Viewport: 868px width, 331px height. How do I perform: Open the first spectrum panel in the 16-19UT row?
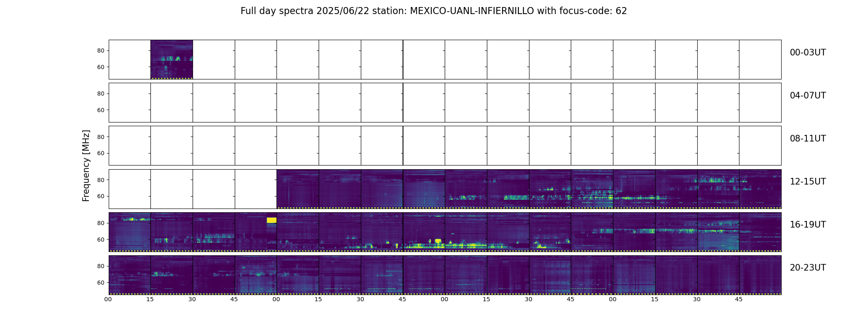[x=130, y=232]
